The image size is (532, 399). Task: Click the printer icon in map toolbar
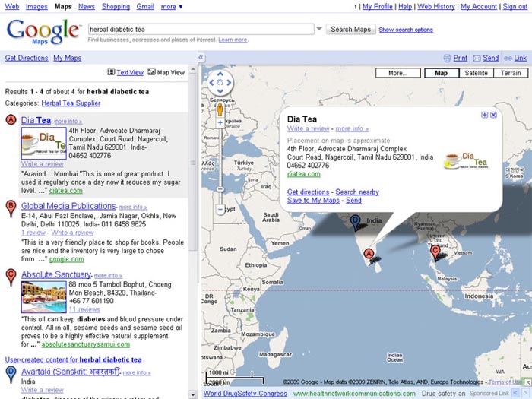(447, 58)
